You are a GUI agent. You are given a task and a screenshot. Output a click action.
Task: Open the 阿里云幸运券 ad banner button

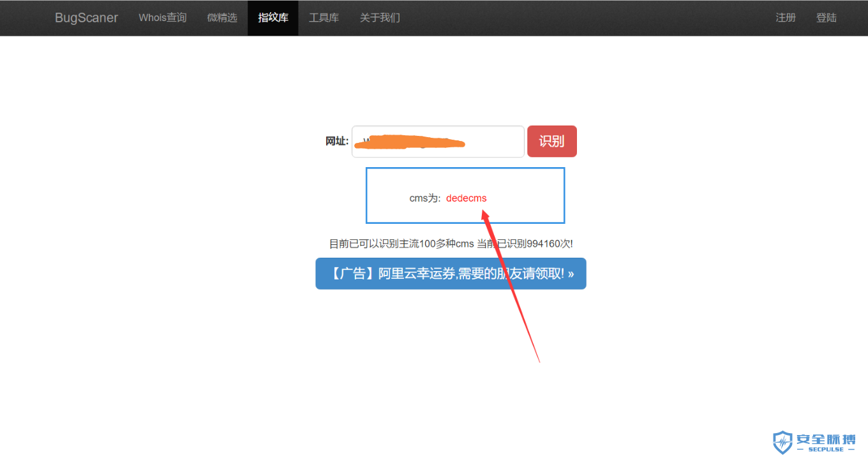tap(451, 274)
